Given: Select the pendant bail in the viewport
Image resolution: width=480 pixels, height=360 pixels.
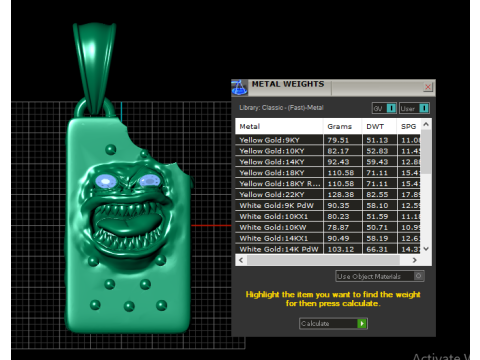Looking at the screenshot, I should coord(95,68).
